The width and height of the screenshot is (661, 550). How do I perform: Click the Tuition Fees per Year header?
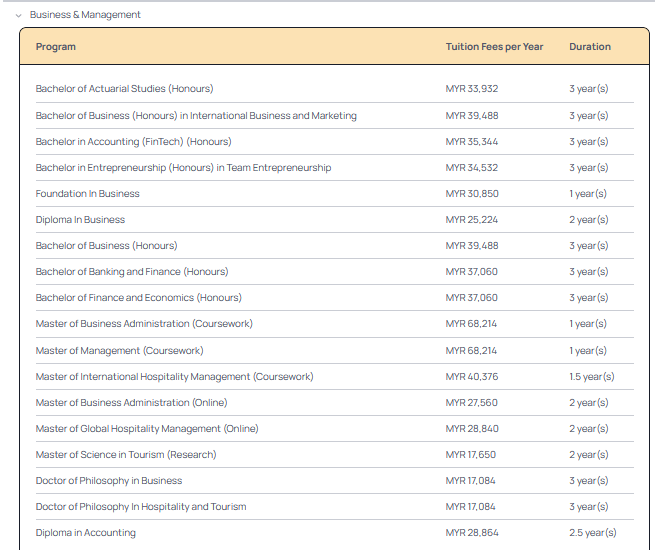[494, 47]
